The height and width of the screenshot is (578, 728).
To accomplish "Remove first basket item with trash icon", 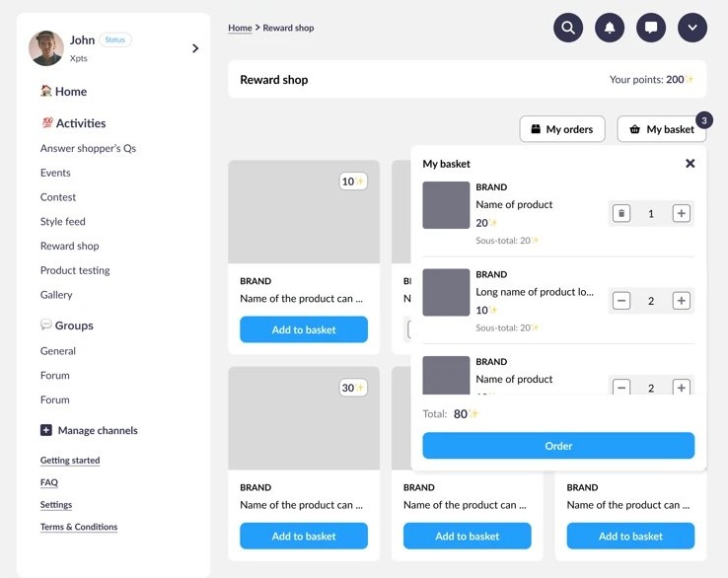I will (x=620, y=214).
